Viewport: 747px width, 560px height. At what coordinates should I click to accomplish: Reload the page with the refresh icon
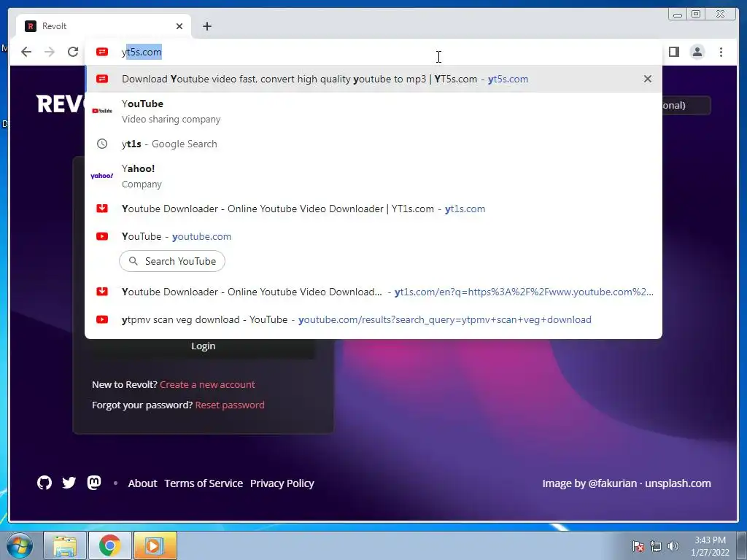pos(73,52)
